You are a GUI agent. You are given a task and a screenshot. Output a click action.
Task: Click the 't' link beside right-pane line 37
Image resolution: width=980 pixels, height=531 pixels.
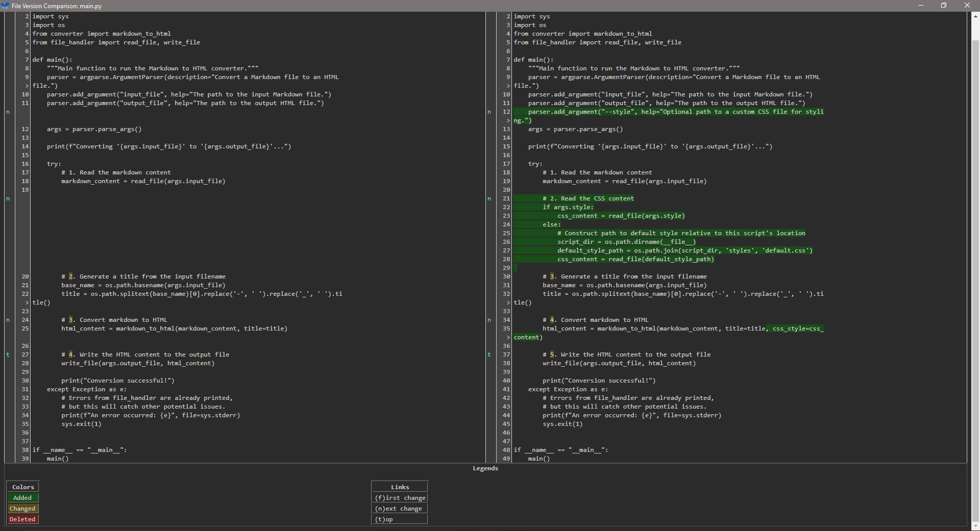(x=489, y=355)
